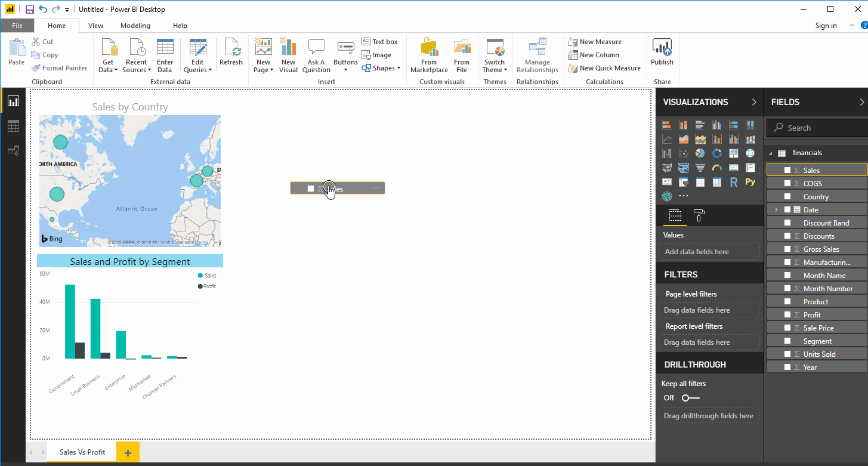Open the File menu
Image resolution: width=868 pixels, height=466 pixels.
pos(17,26)
